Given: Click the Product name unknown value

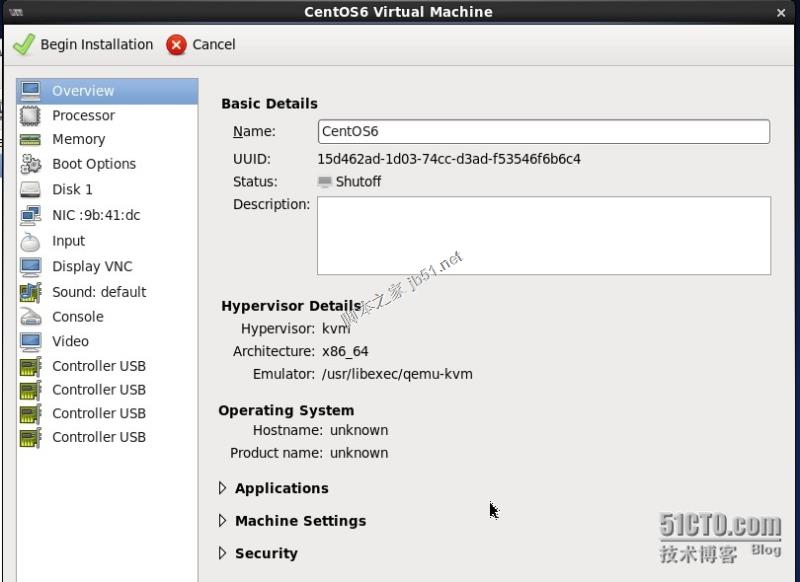Looking at the screenshot, I should (x=359, y=453).
